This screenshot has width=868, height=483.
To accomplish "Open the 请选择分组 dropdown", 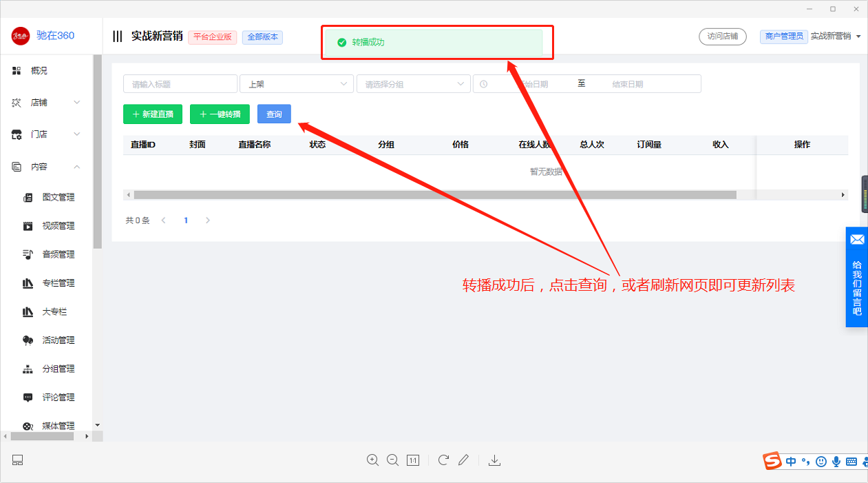I will 414,84.
